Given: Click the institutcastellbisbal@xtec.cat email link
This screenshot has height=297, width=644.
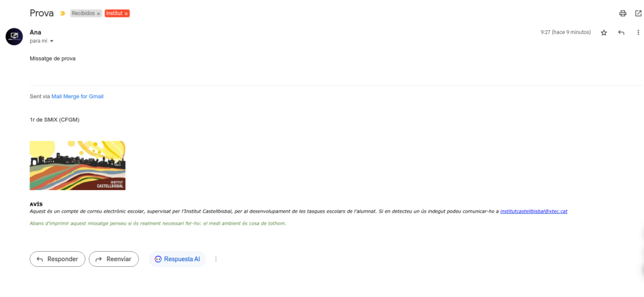Looking at the screenshot, I should tap(533, 211).
